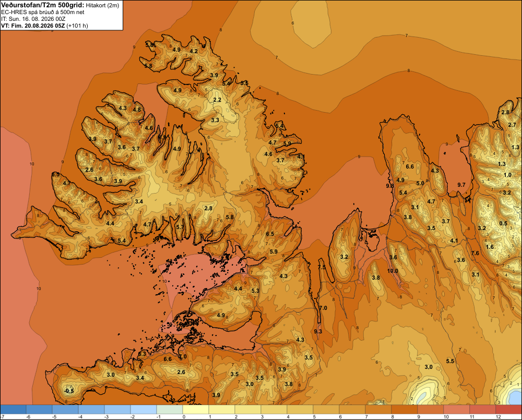Click the '7.6' temperature value
522x420 pixels.
coord(475,253)
